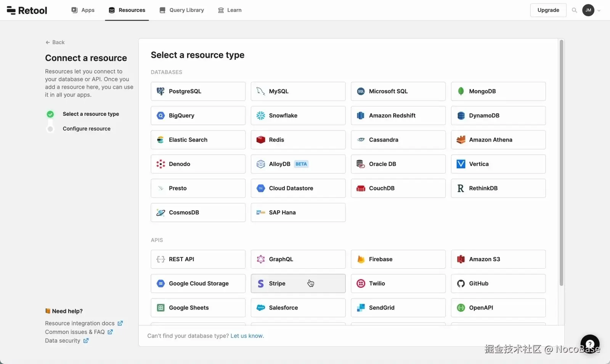Open the Resource integration docs link
Viewport: 610px width, 364px height.
[81, 323]
